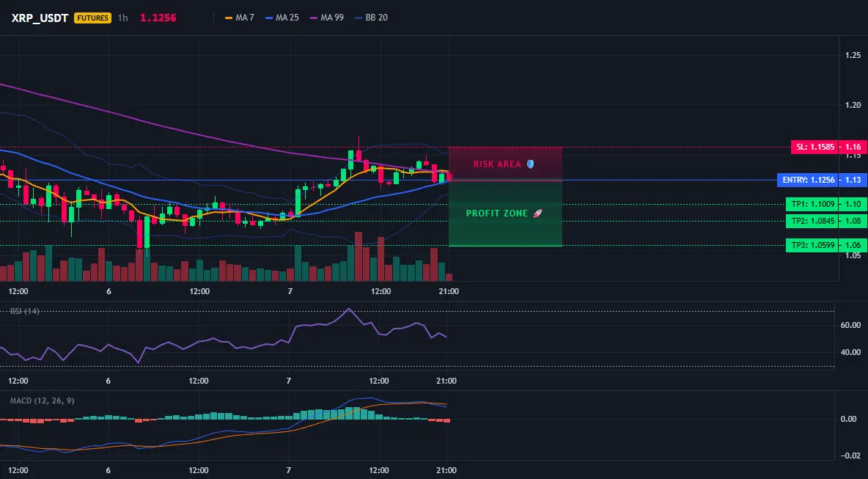Click the MACD (12, 26, 9) indicator label
This screenshot has height=479, width=868.
point(42,401)
